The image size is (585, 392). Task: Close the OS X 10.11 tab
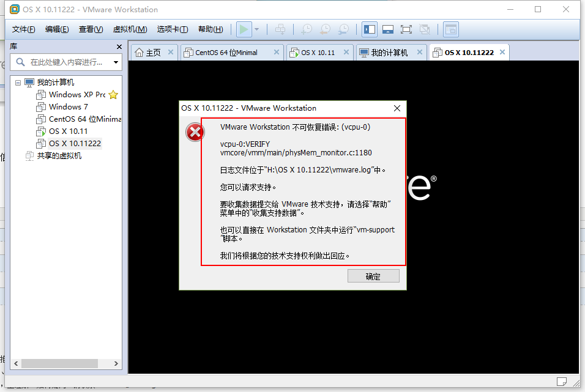click(x=346, y=52)
